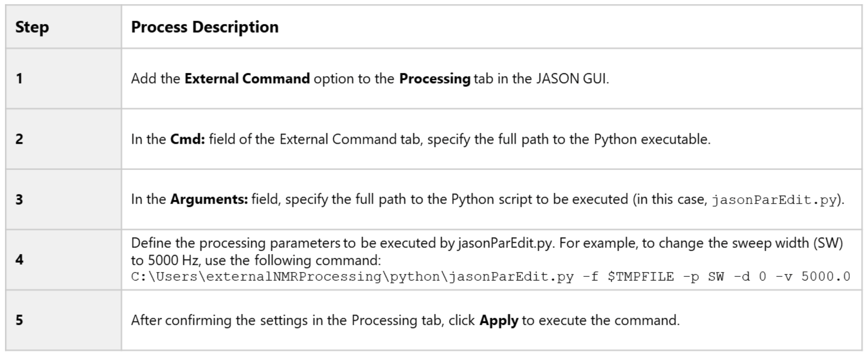Select the step number 4 cell
Screen dimensions: 868x355
(19, 260)
